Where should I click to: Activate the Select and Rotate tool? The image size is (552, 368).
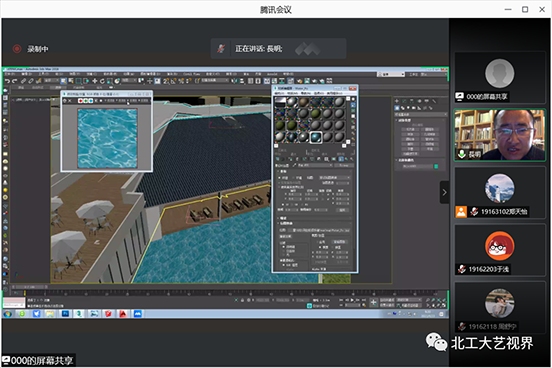point(102,81)
